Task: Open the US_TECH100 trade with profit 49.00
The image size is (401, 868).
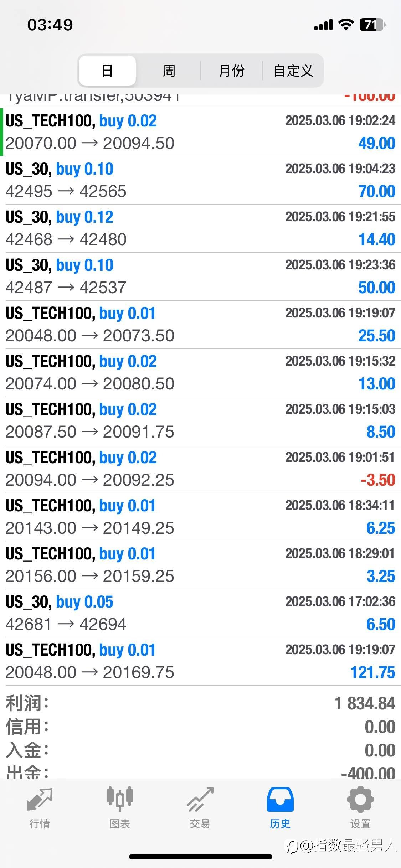Action: [200, 132]
